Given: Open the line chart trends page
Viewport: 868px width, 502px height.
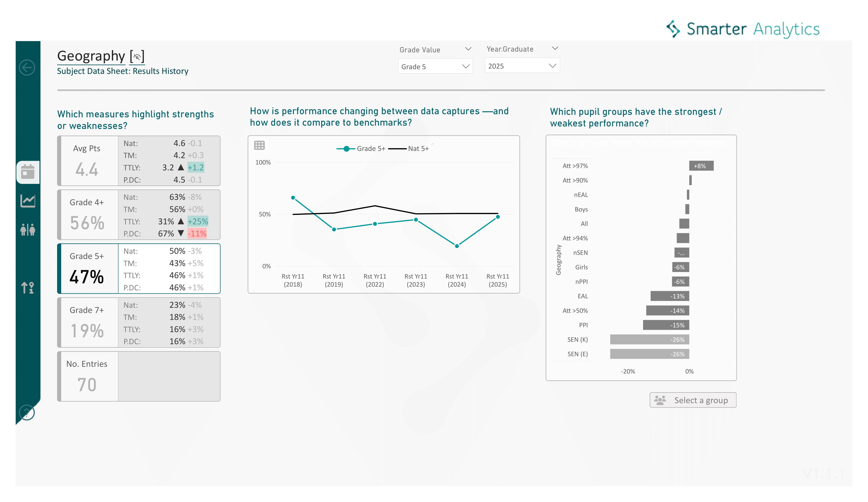Looking at the screenshot, I should point(28,200).
